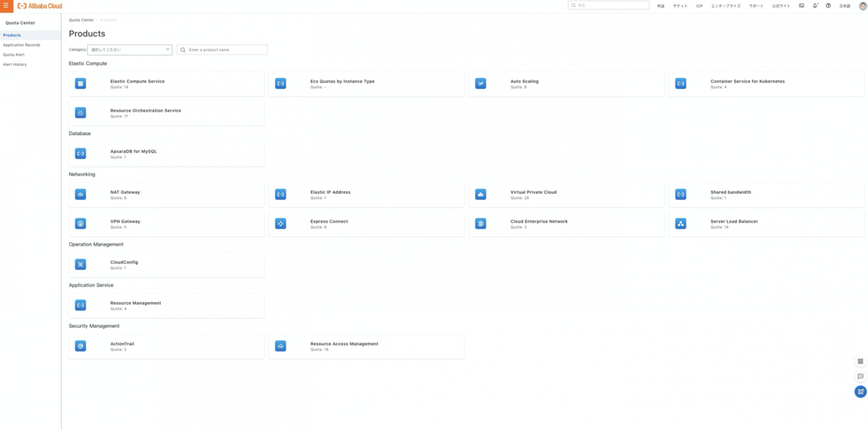
Task: Focus the product name search field
Action: tap(222, 50)
